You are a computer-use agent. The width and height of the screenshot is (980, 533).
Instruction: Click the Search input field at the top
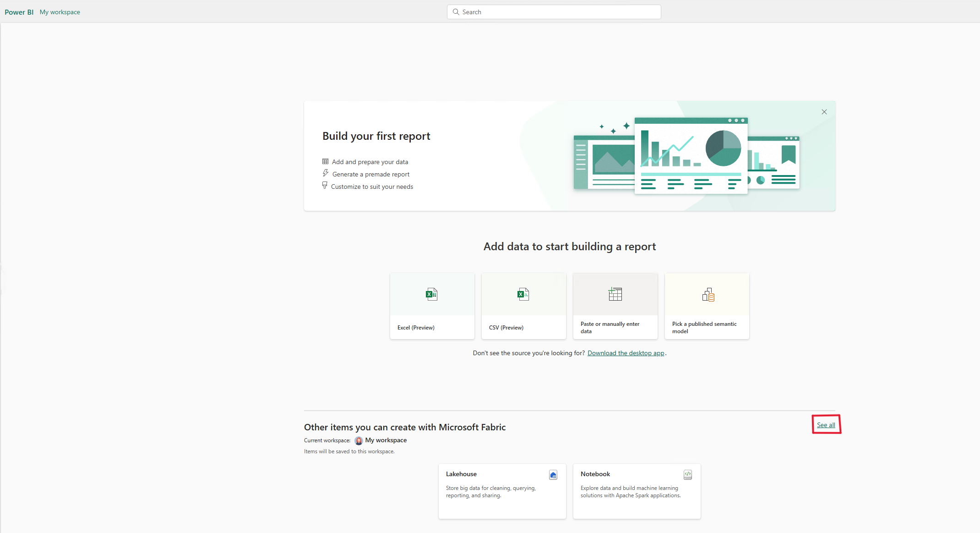pyautogui.click(x=555, y=11)
